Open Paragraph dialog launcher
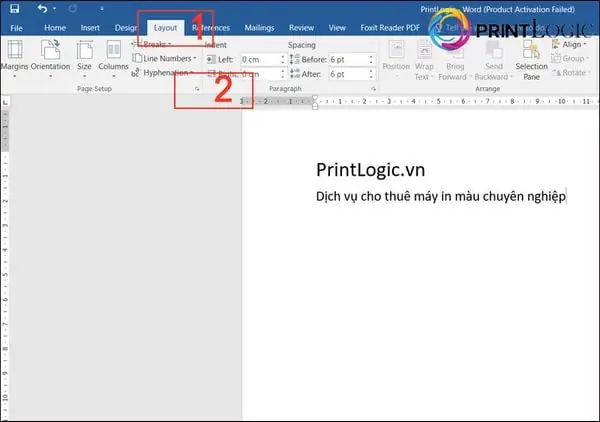This screenshot has height=422, width=600. coord(373,89)
